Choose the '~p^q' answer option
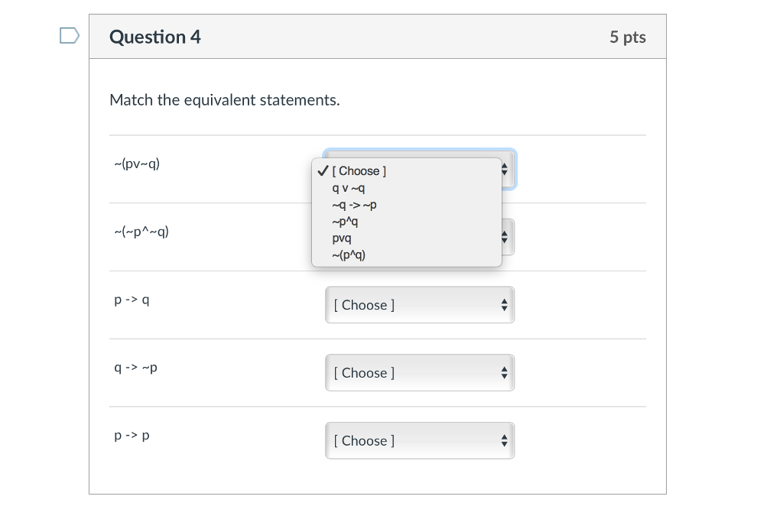This screenshot has width=783, height=532. point(346,222)
